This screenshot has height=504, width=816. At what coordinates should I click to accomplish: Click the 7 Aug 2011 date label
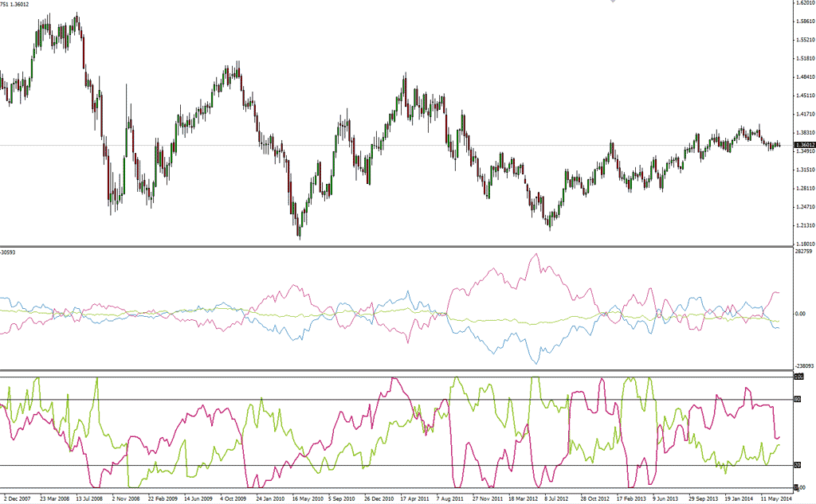tap(449, 498)
